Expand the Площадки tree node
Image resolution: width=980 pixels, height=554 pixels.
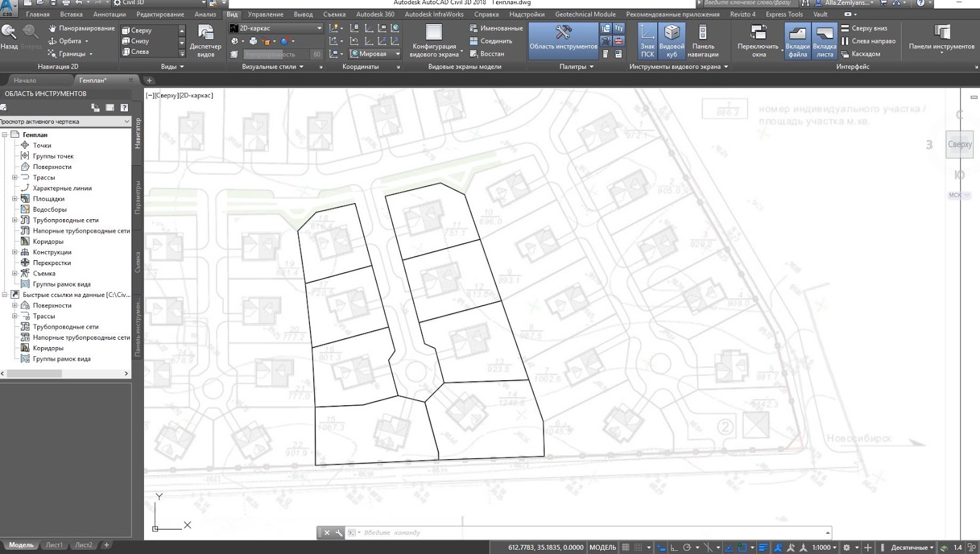coord(15,199)
